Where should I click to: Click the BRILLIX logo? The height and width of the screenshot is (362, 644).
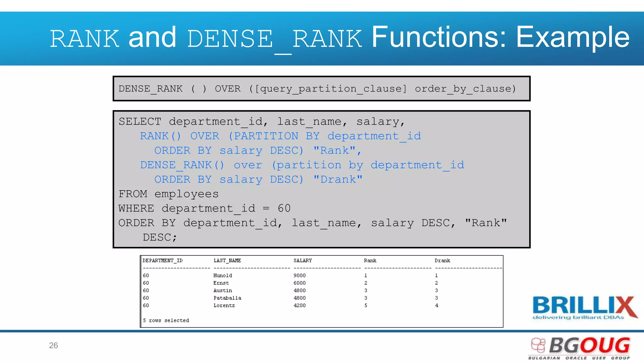[585, 308]
